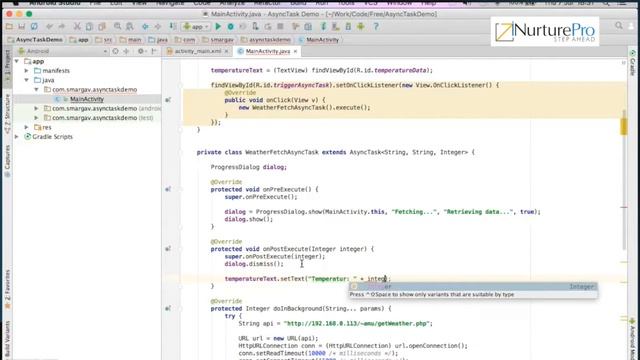Click the Cut scissors icon
Screen dimensions: 640x360
[77, 27]
